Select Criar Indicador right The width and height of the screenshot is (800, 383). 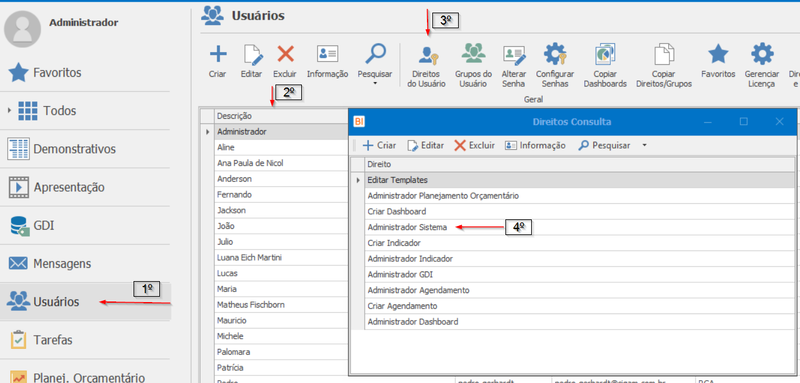click(x=580, y=243)
